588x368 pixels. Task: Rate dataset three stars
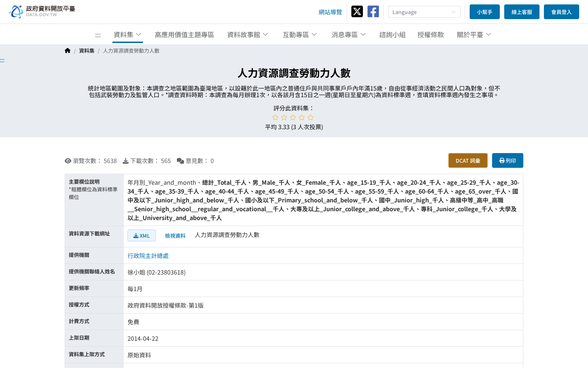pyautogui.click(x=293, y=117)
